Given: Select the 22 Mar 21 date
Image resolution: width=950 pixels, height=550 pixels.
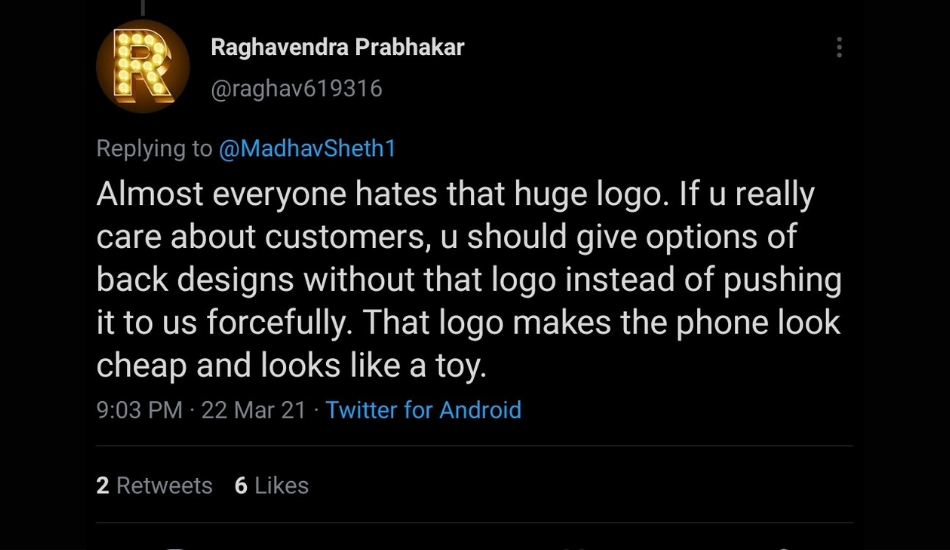Looking at the screenshot, I should (x=253, y=410).
